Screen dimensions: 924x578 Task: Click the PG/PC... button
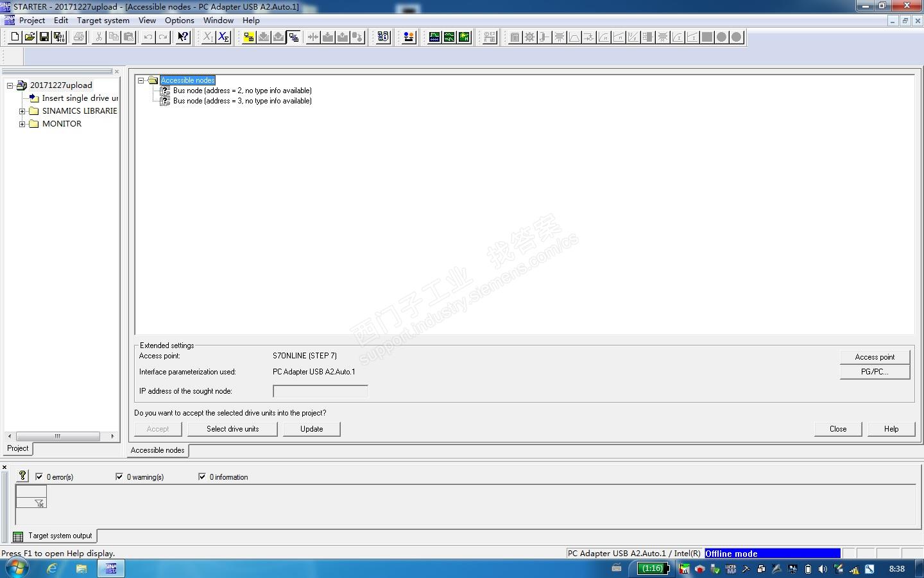point(875,372)
